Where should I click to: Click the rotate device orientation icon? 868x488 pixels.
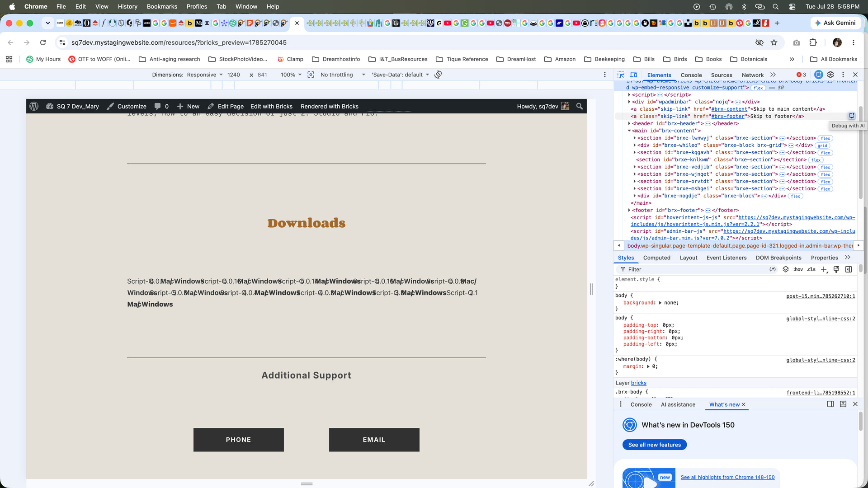click(x=438, y=75)
